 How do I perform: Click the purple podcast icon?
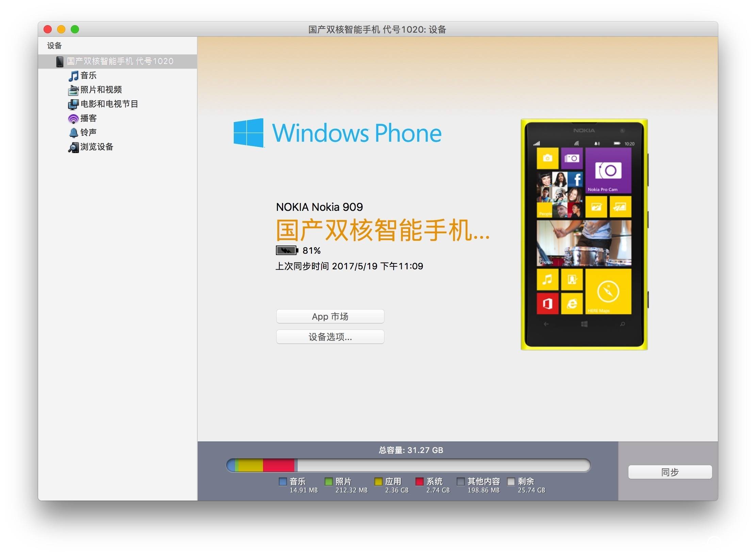point(73,119)
